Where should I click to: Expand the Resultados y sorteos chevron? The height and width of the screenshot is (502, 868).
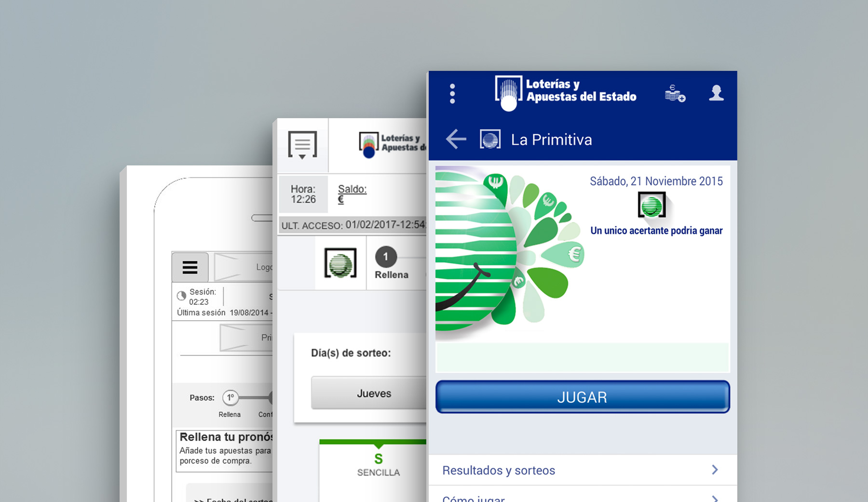click(715, 470)
